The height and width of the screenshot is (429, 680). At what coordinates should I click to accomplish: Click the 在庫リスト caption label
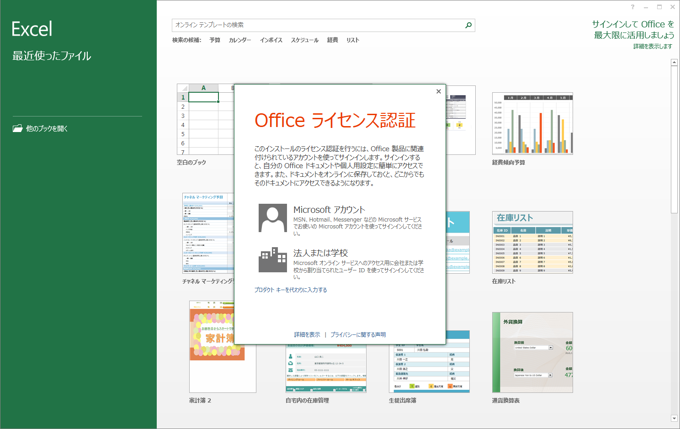point(503,281)
